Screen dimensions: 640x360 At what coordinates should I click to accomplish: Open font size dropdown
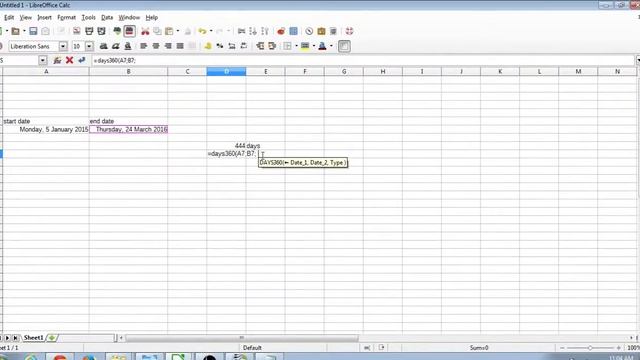(x=89, y=46)
